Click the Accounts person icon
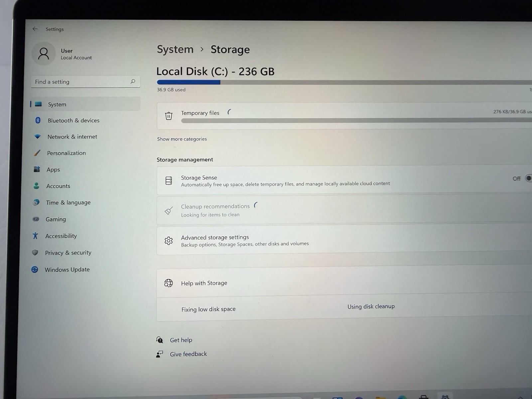Image resolution: width=532 pixels, height=399 pixels. pyautogui.click(x=36, y=186)
